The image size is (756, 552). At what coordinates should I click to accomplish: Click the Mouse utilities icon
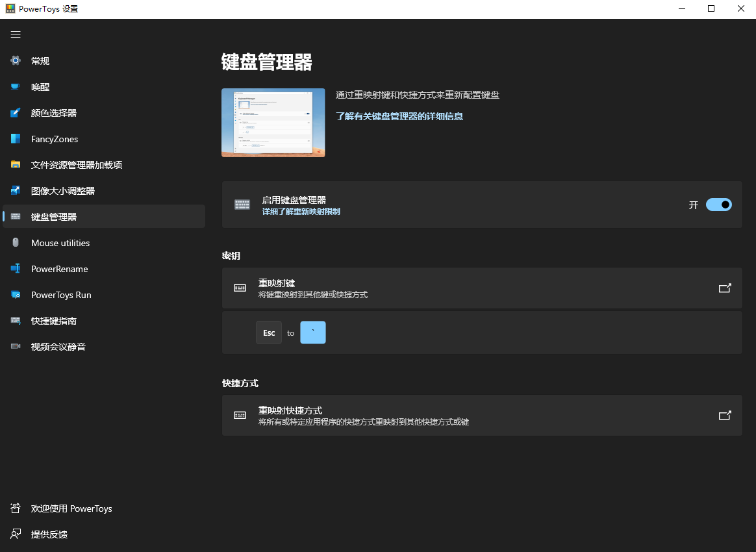16,243
